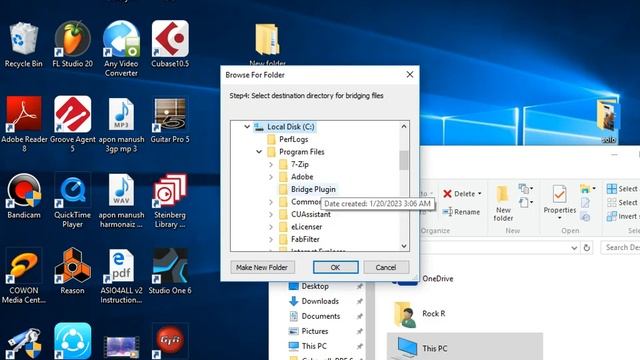Launch Groove Agent 5 shortcut
The width and height of the screenshot is (640, 360).
coord(73,124)
